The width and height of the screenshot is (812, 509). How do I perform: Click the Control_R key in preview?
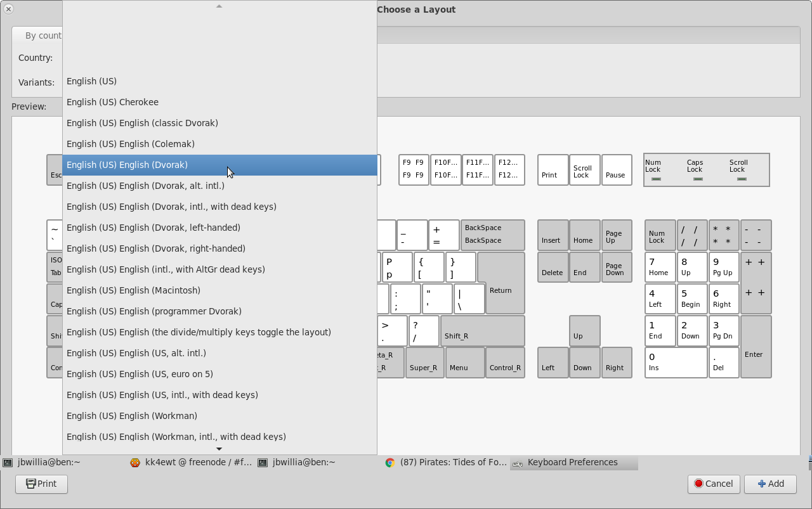506,363
